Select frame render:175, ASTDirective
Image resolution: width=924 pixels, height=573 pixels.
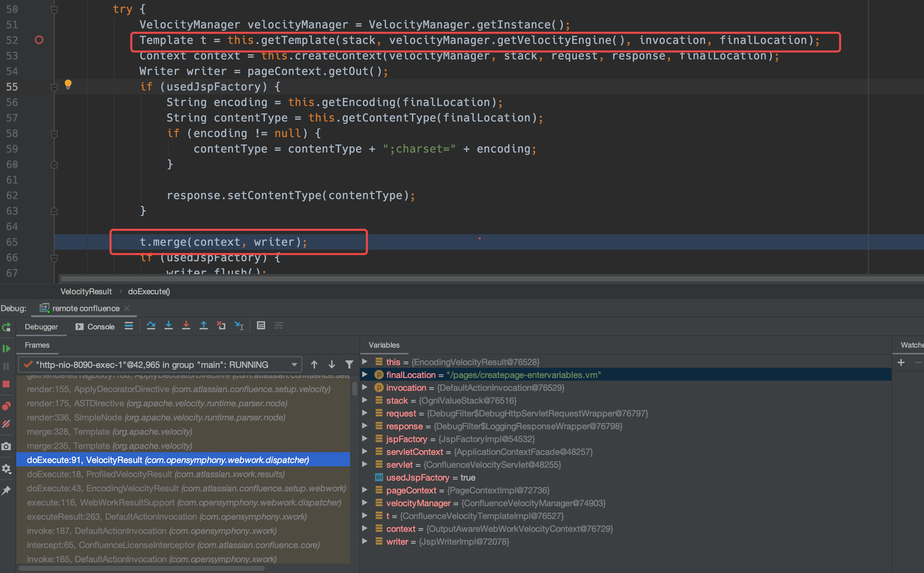tap(183, 403)
